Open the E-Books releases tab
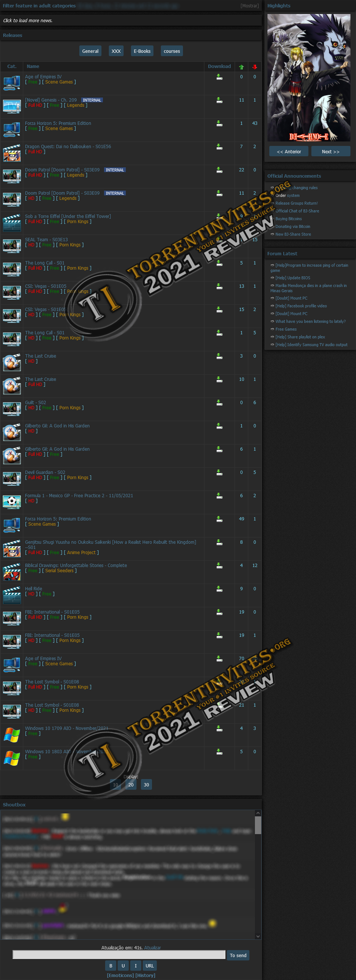Image resolution: width=356 pixels, height=980 pixels. [x=142, y=51]
